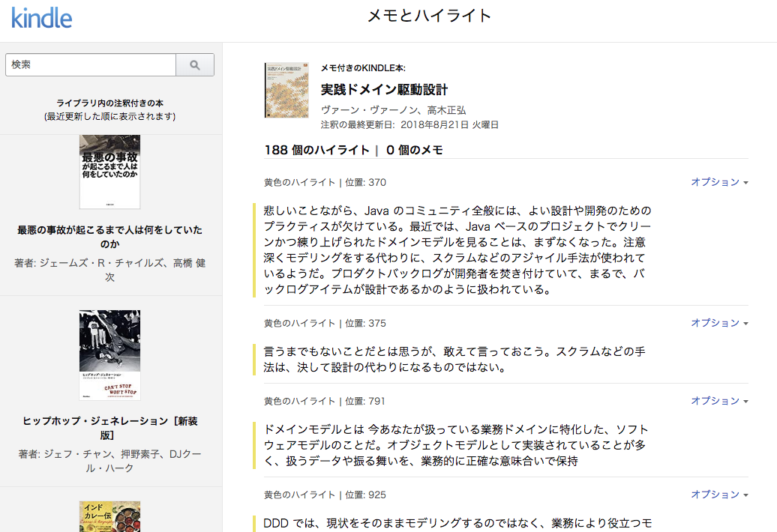
Task: Click the 黄色のハイライト | 位置: 370 label
Action: [325, 182]
